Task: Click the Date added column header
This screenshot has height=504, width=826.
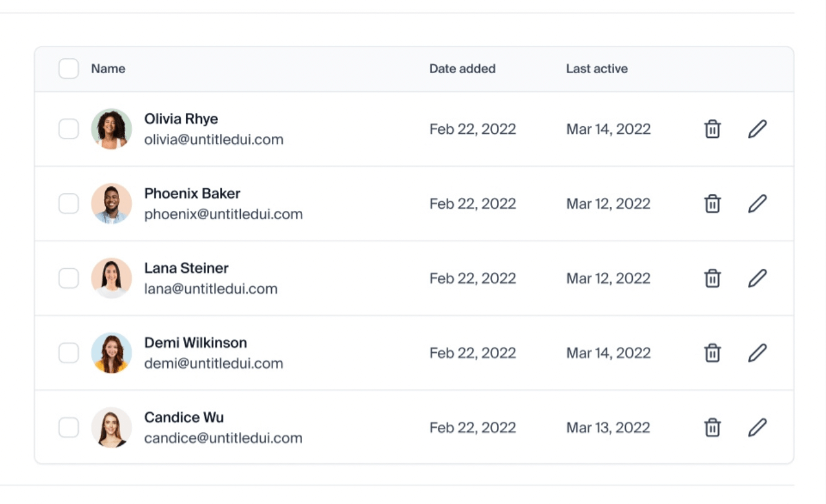Action: click(x=463, y=69)
